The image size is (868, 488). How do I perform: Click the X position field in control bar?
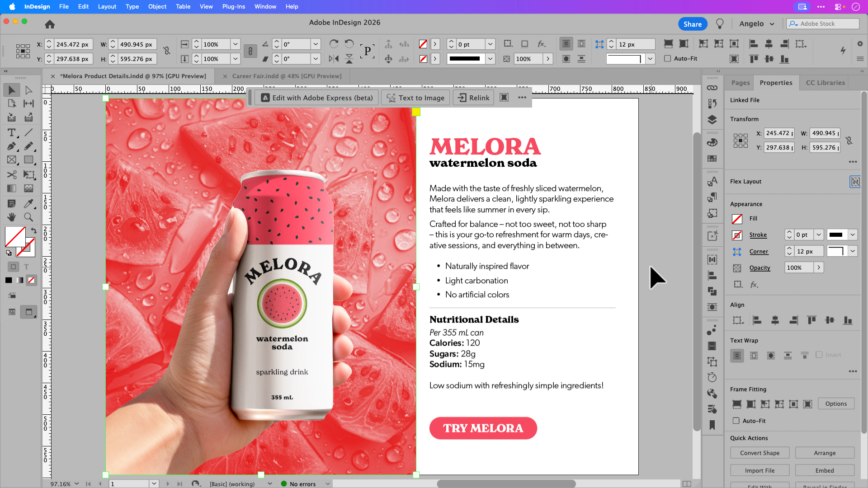coord(73,44)
